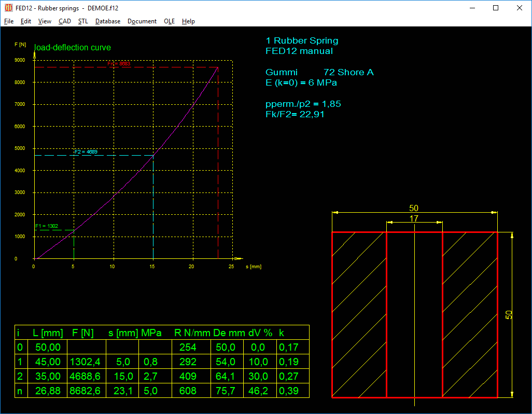Click the F1 = 1302 label on graph
Image resolution: width=532 pixels, height=414 pixels.
[47, 226]
